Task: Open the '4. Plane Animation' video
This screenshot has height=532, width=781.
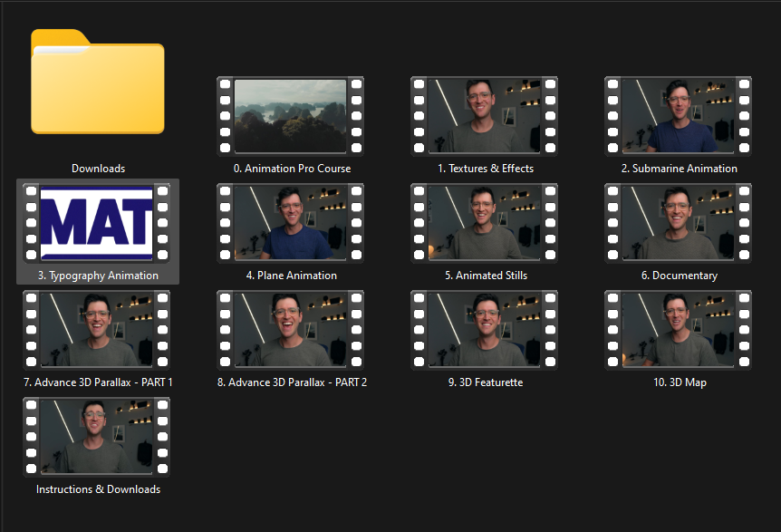Action: (290, 223)
